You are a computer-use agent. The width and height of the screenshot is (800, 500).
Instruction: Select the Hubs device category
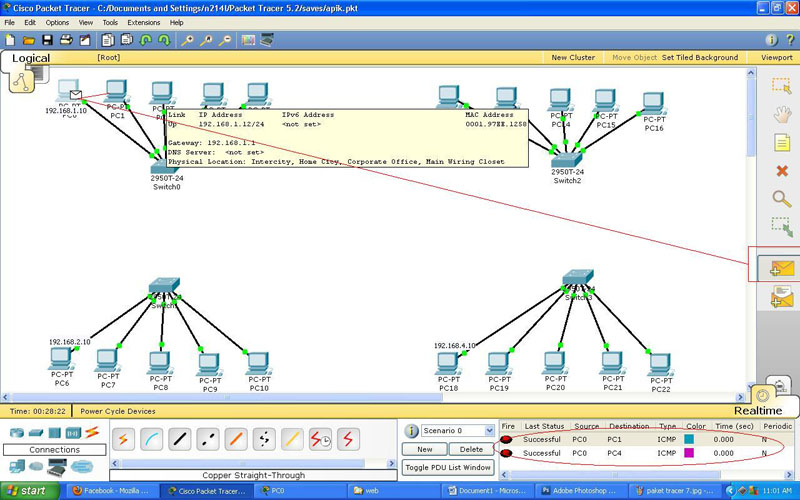click(x=55, y=433)
